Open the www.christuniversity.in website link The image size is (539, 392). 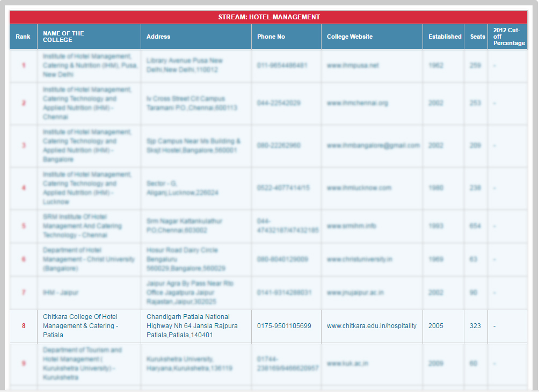[x=359, y=259]
